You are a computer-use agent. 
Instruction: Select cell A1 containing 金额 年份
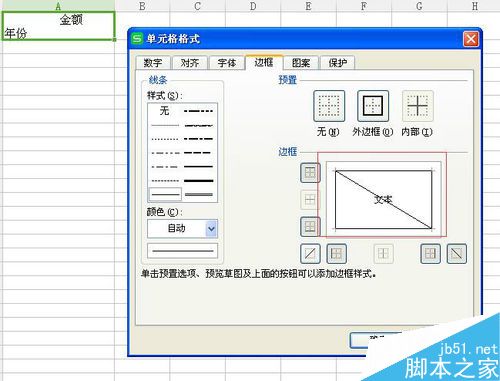pos(58,26)
